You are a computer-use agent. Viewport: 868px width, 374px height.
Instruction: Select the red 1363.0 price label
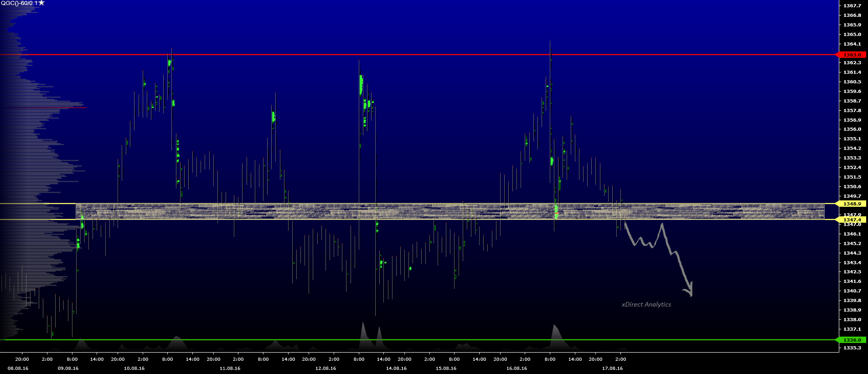pyautogui.click(x=852, y=55)
